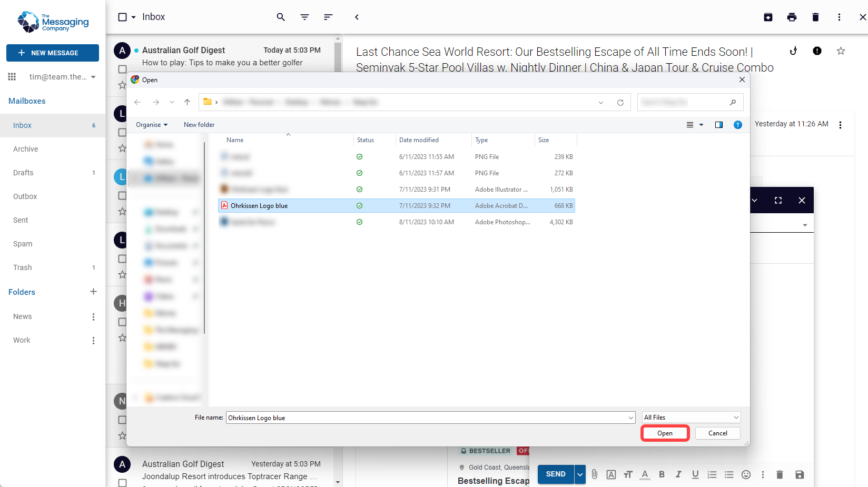The height and width of the screenshot is (487, 868).
Task: Print the open email
Action: pyautogui.click(x=792, y=17)
